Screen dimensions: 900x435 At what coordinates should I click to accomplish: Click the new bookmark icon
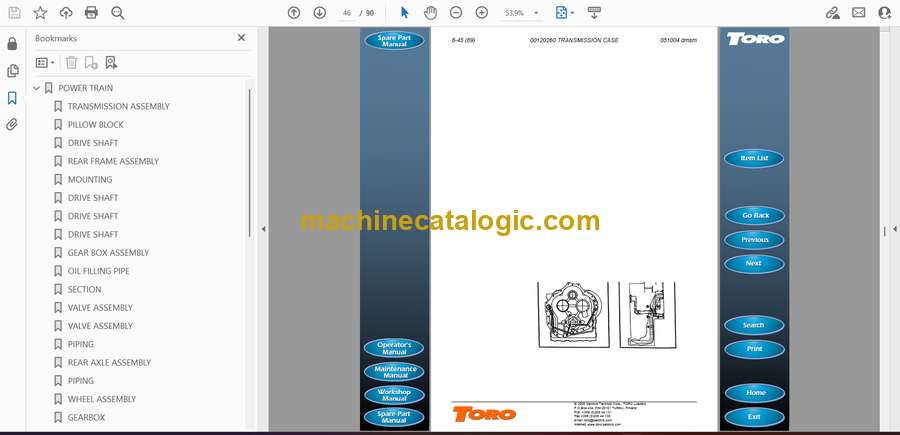coord(91,63)
